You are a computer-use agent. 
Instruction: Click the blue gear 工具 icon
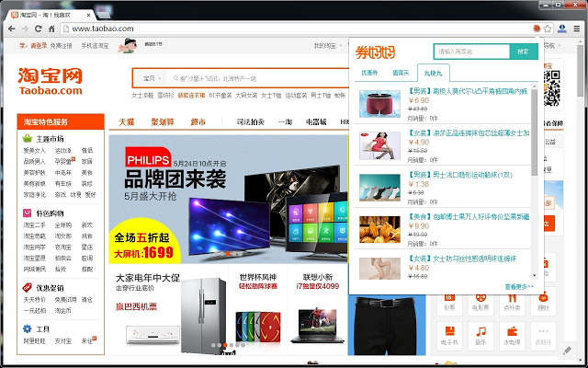(x=27, y=329)
